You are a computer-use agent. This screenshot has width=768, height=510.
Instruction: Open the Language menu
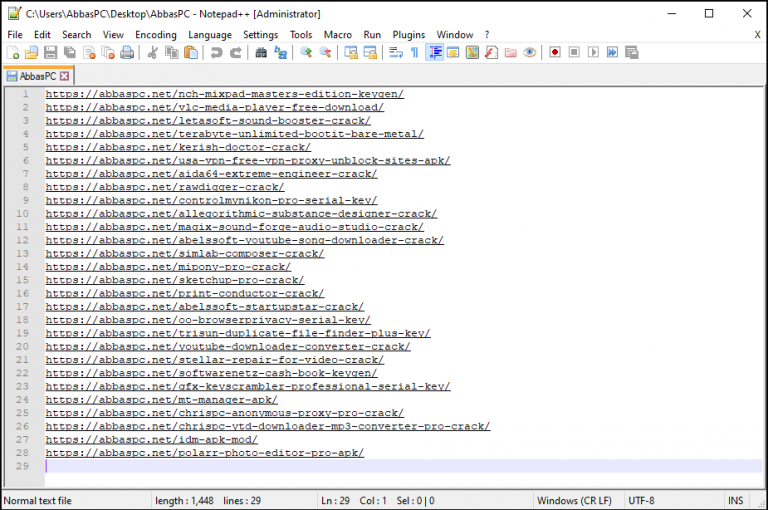(210, 35)
